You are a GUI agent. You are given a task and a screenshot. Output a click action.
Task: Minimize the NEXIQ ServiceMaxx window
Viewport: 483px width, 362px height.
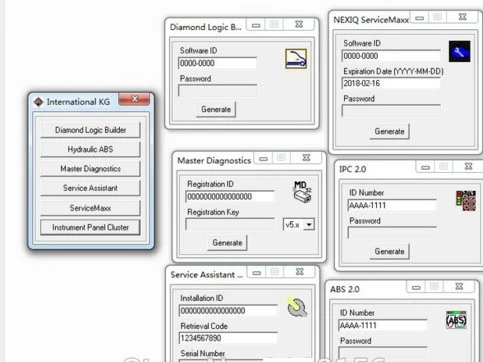419,17
